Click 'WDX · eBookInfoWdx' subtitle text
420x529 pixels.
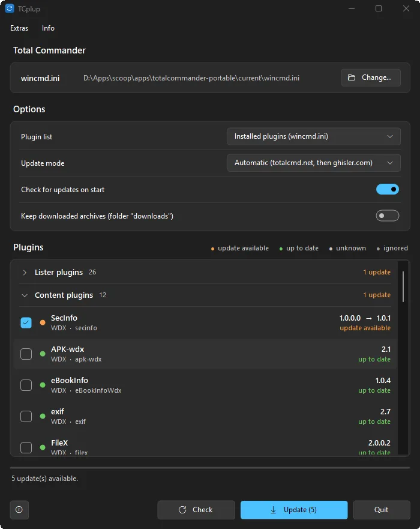point(86,390)
